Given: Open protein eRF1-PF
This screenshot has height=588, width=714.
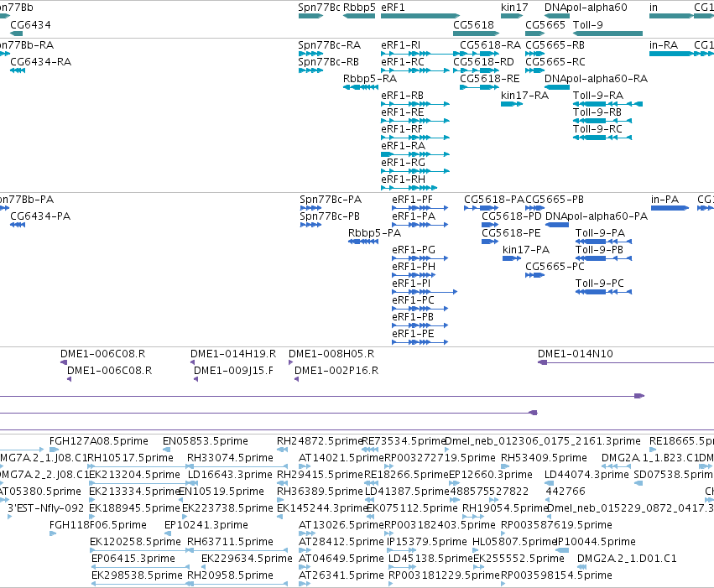Looking at the screenshot, I should click(x=412, y=200).
